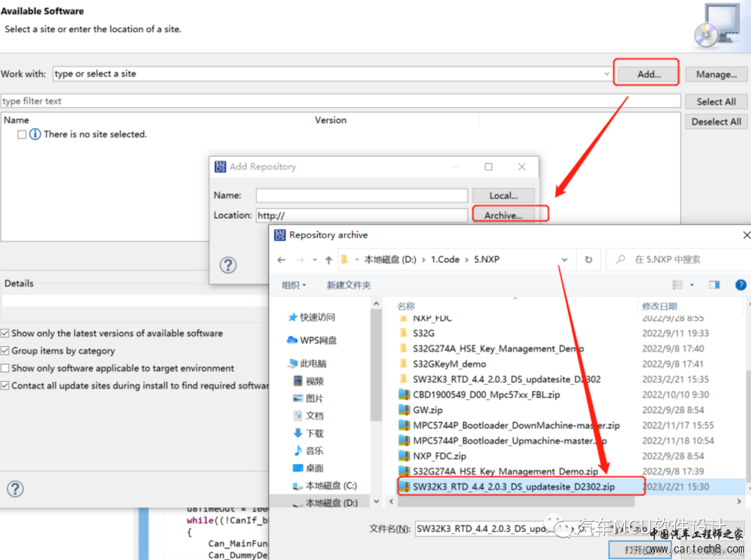Click Deselect All button
The height and width of the screenshot is (560, 751).
(x=716, y=122)
